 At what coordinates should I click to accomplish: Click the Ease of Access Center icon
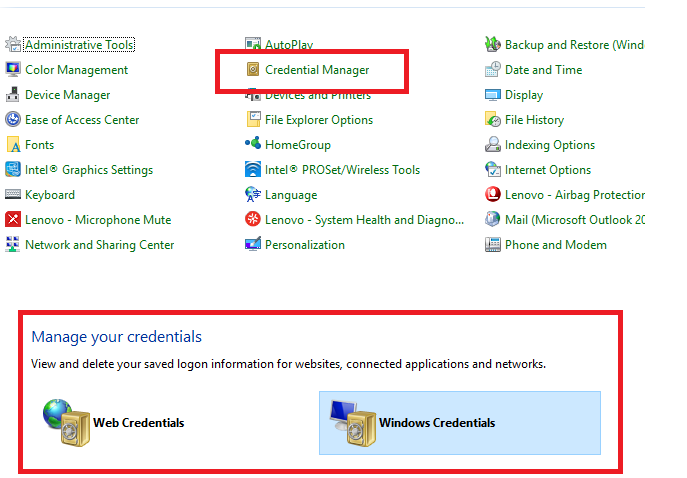13,119
